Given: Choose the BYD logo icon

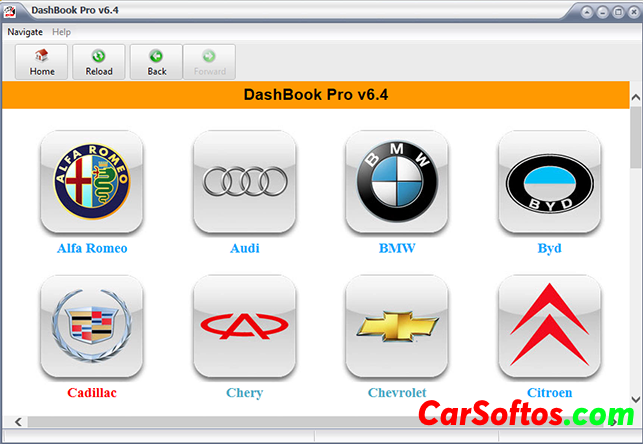Looking at the screenshot, I should point(549,182).
